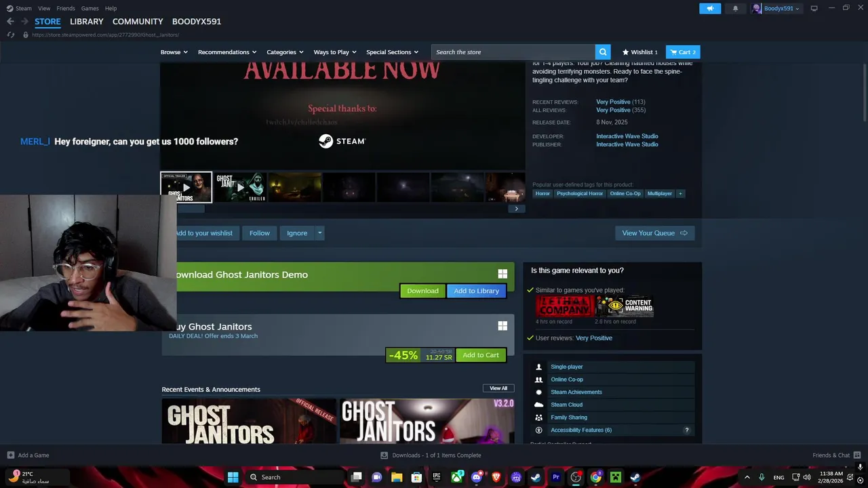Open Google Chrome from taskbar
Screen dimensions: 868x488
(x=595, y=477)
